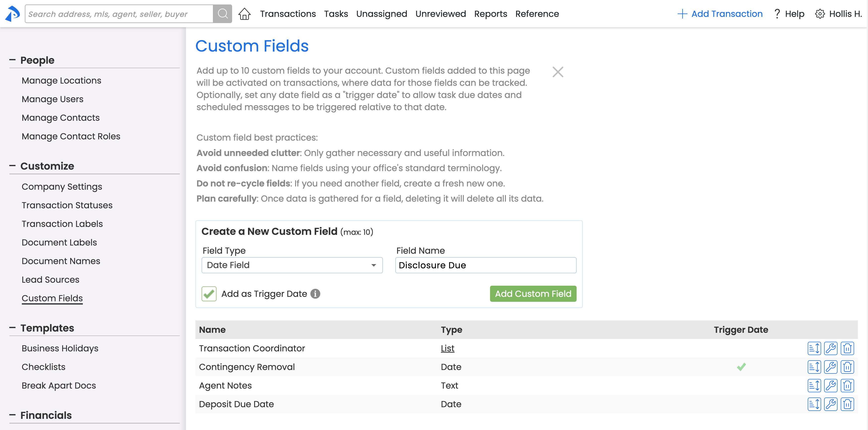Delete the Deposit Due Date field

pyautogui.click(x=847, y=404)
